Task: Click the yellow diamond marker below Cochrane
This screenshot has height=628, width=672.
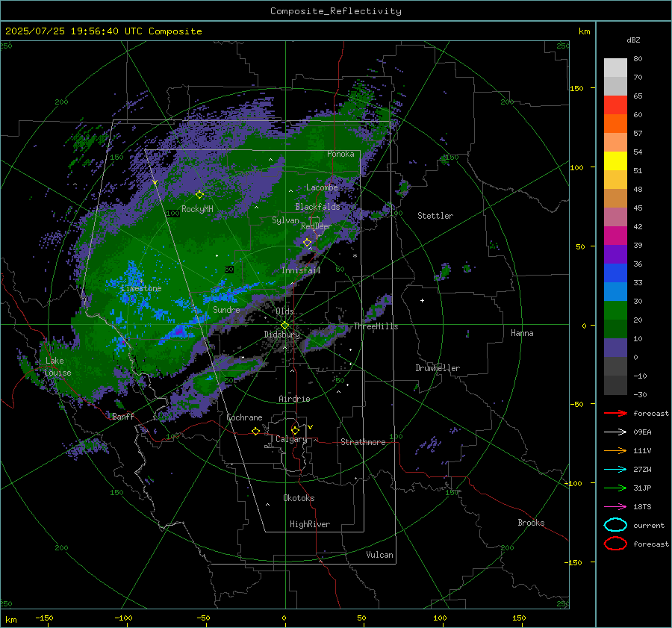Action: [x=255, y=431]
